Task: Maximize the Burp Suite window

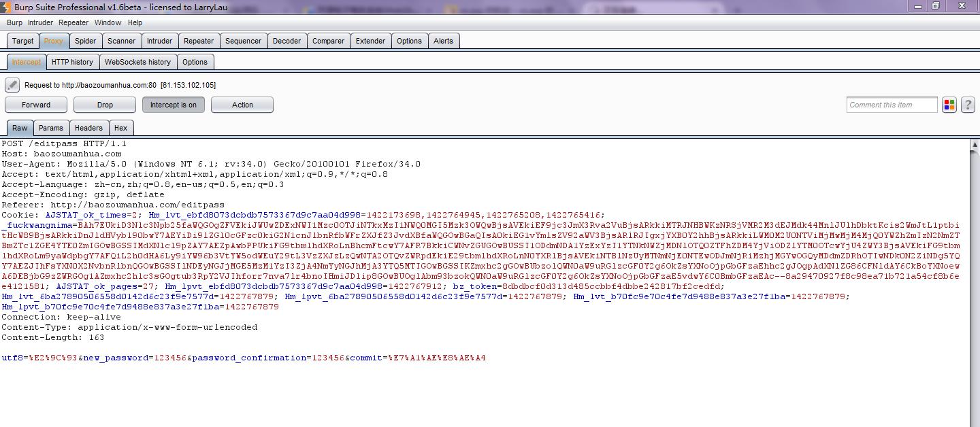Action: point(935,6)
